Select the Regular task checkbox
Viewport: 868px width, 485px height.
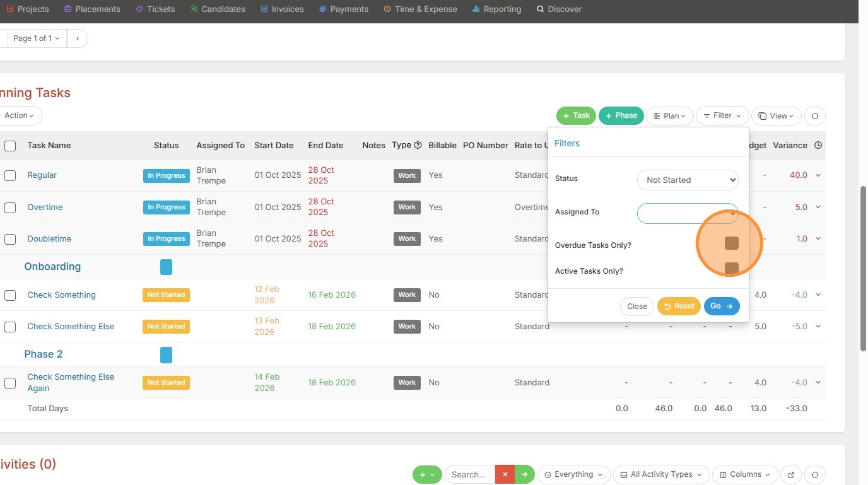[x=10, y=175]
